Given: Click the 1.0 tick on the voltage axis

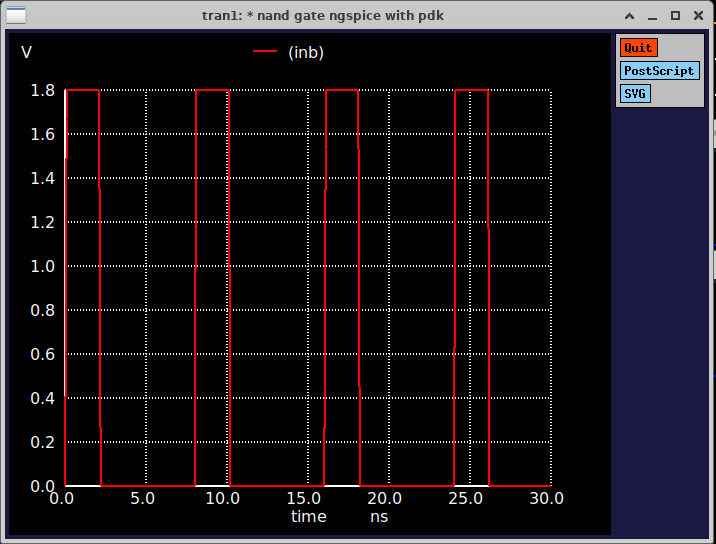Looking at the screenshot, I should point(43,266).
